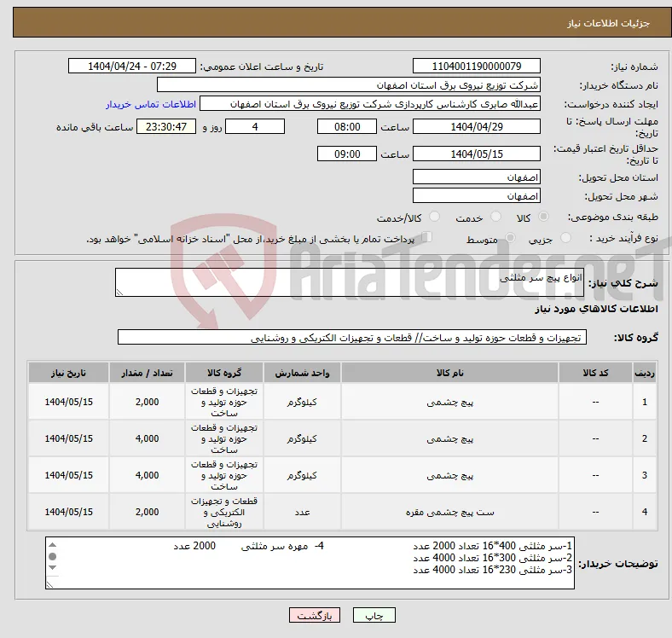Click the جزئیات اطلاعات نیاز page header
The image size is (672, 638).
[x=608, y=23]
